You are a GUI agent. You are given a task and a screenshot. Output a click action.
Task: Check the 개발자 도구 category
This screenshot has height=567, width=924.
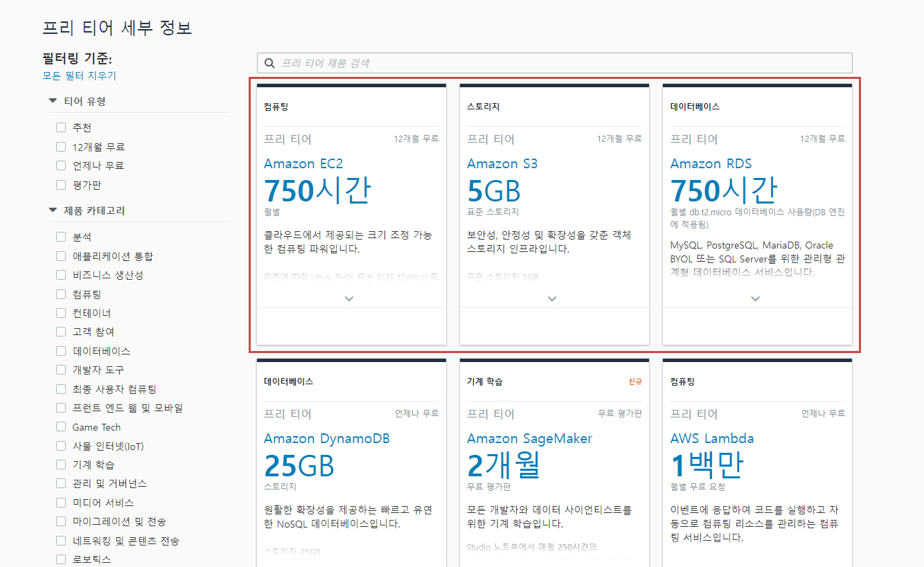[x=61, y=370]
